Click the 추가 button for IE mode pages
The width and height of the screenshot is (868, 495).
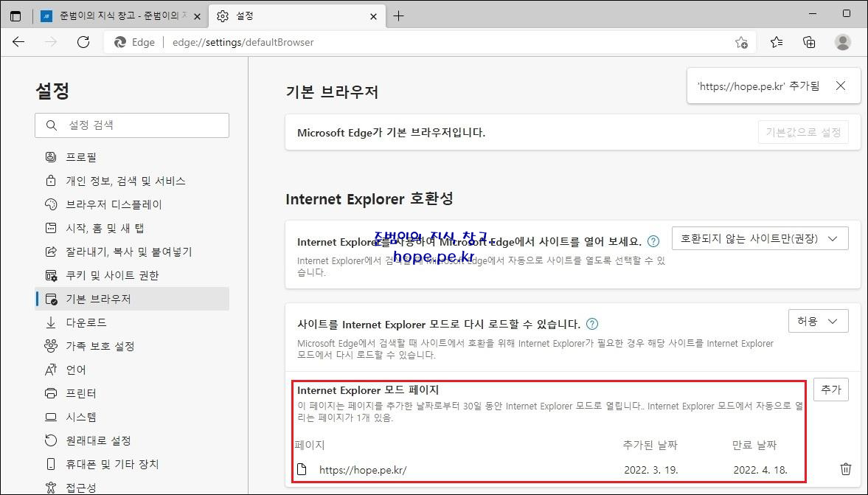tap(831, 390)
